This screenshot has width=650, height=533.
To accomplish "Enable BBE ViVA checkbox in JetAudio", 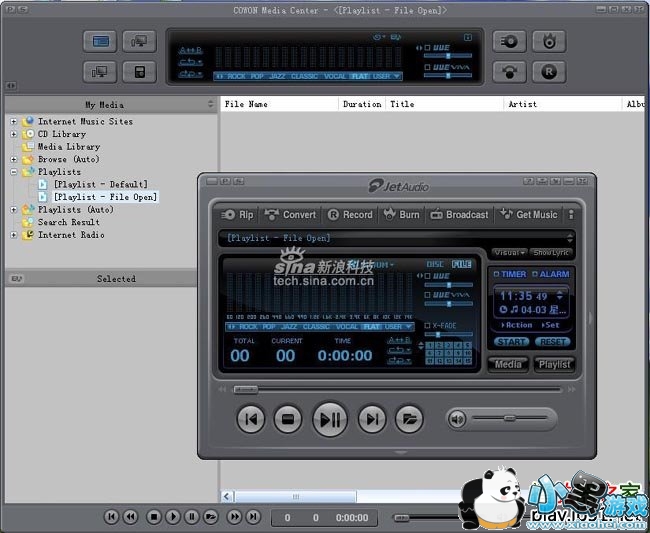I will point(427,295).
